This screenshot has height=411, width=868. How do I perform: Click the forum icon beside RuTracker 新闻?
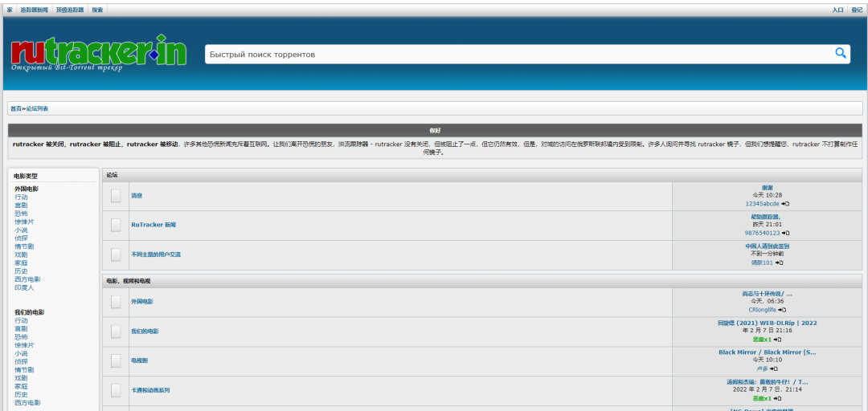(x=116, y=225)
